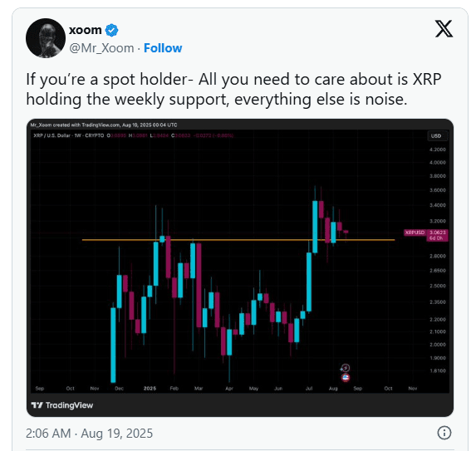The image size is (476, 451).
Task: Click the USD currency label on chart
Action: (x=436, y=135)
